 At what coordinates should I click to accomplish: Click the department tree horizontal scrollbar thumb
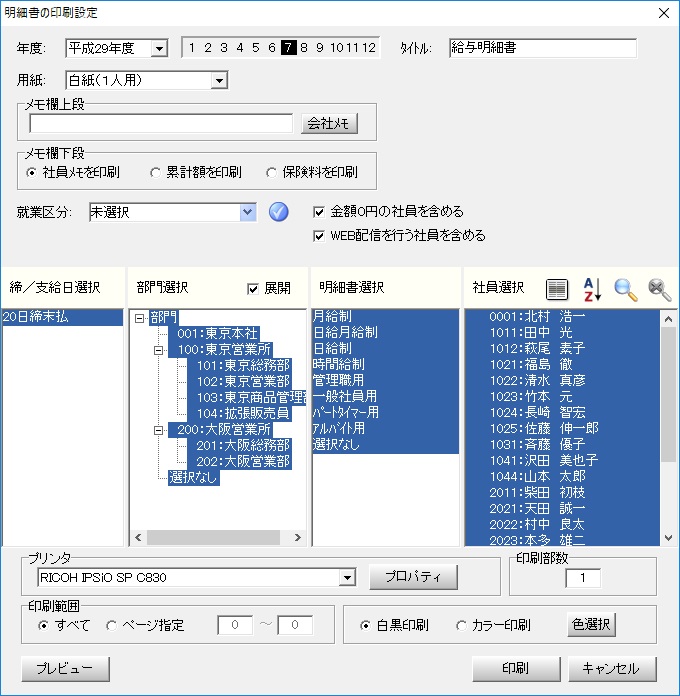213,538
